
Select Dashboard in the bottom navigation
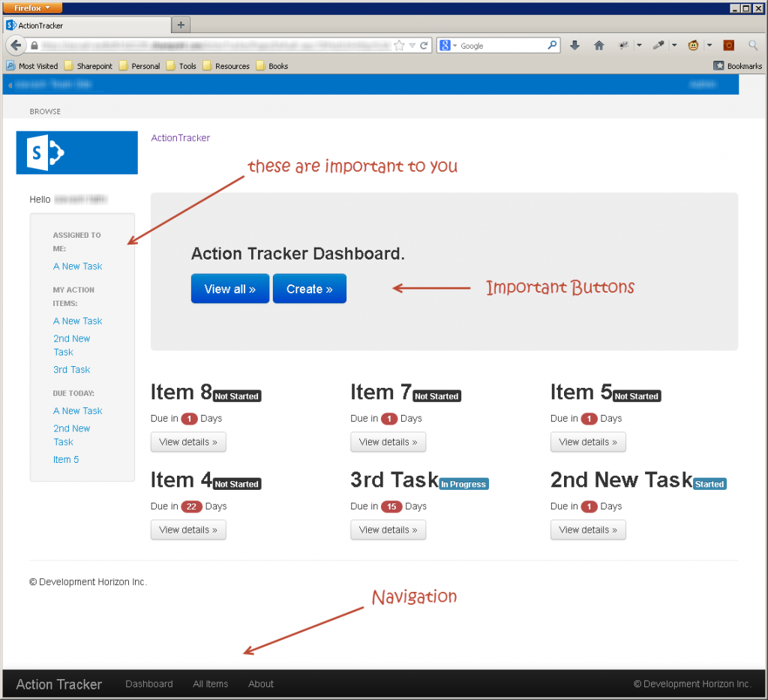tap(148, 683)
